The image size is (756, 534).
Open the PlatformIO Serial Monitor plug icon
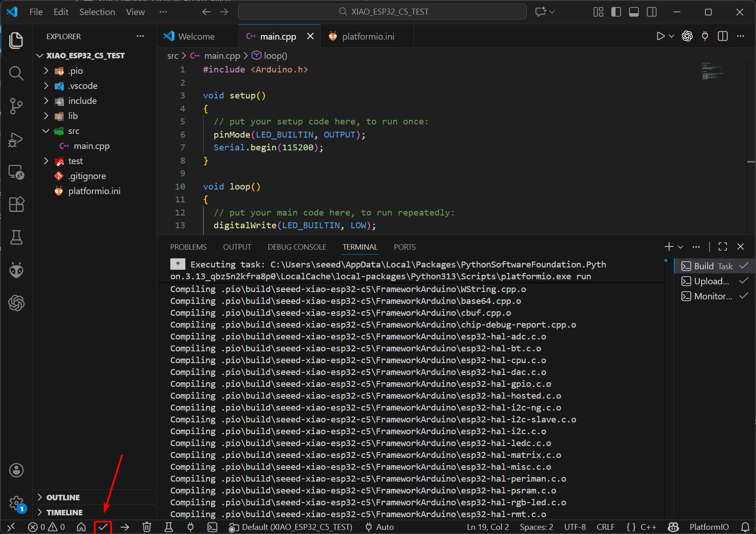[190, 527]
